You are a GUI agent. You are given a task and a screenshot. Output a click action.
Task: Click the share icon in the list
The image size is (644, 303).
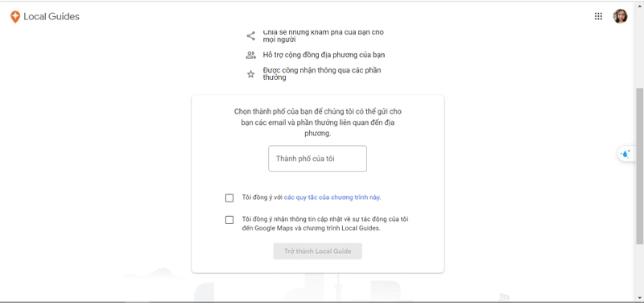[x=250, y=35]
